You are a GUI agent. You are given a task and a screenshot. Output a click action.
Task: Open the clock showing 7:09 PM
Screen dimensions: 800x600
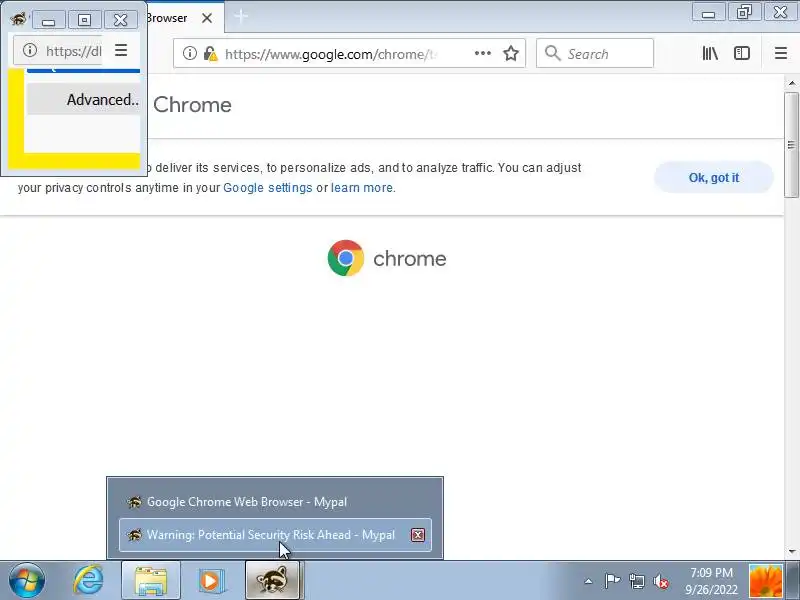pyautogui.click(x=711, y=581)
